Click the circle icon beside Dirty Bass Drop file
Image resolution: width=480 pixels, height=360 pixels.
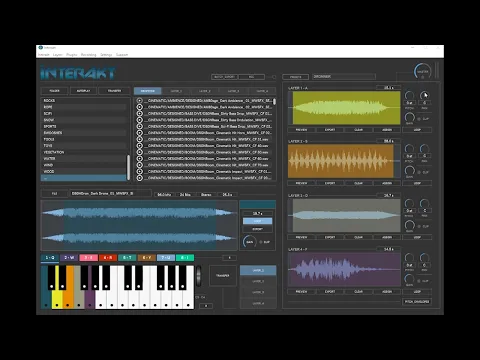[x=140, y=113]
